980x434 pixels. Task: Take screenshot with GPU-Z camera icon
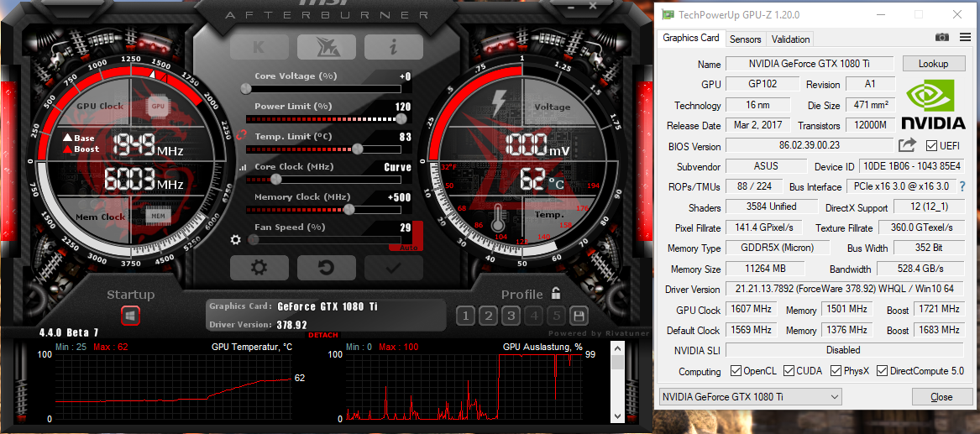pyautogui.click(x=942, y=38)
